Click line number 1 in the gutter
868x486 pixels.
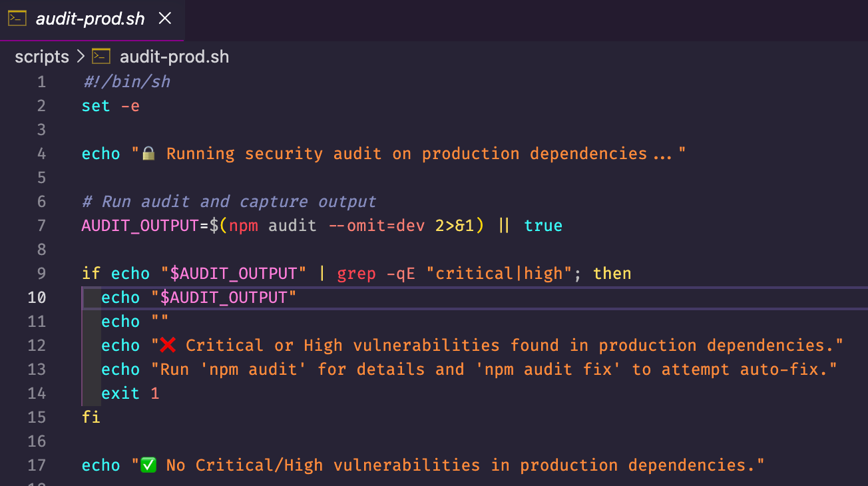click(x=42, y=82)
